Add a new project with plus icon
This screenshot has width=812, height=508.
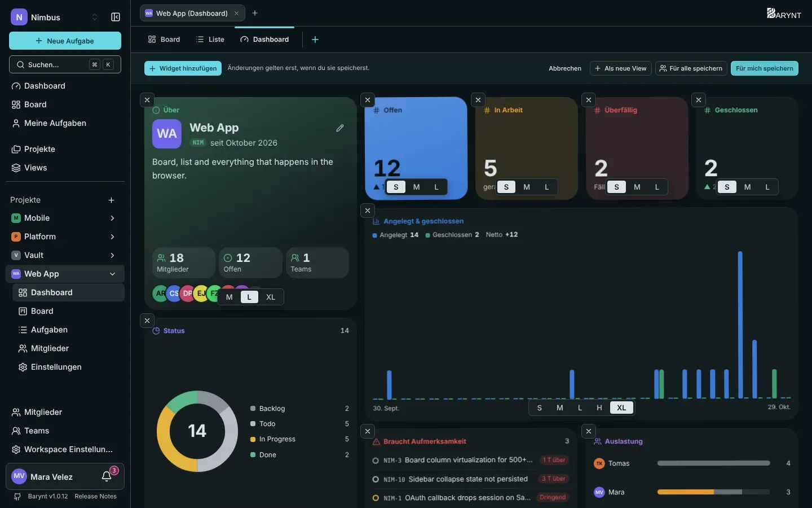tap(112, 200)
